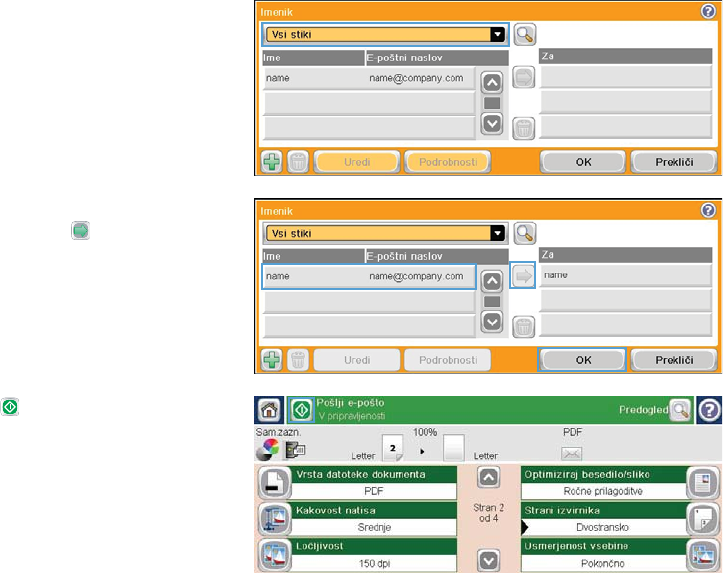Screen dimensions: 723x573
Task: Click recipient trash icon beside Za list in lower Imenik
Action: (x=523, y=327)
